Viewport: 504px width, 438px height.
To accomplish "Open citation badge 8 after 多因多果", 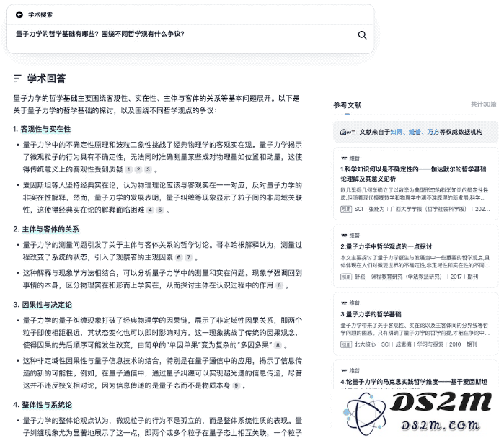I will point(278,345).
